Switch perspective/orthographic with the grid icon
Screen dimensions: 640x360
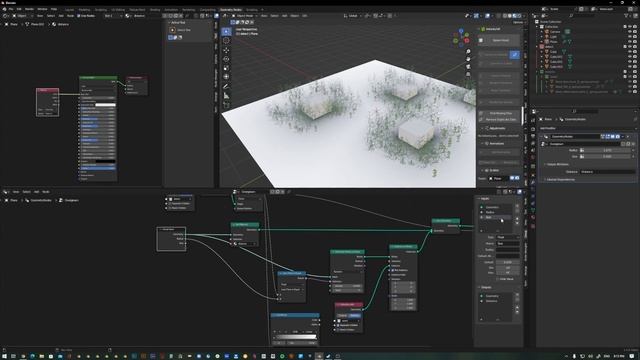[x=468, y=74]
